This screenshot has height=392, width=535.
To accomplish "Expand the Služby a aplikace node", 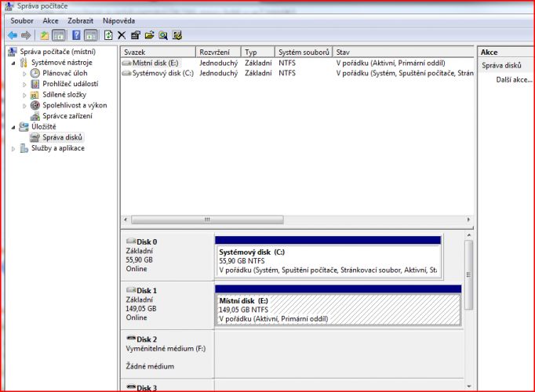I will [x=13, y=149].
